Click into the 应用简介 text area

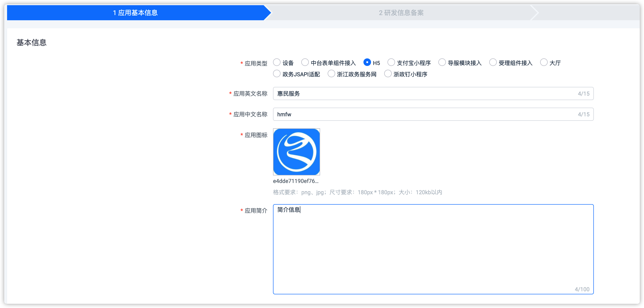pos(433,249)
